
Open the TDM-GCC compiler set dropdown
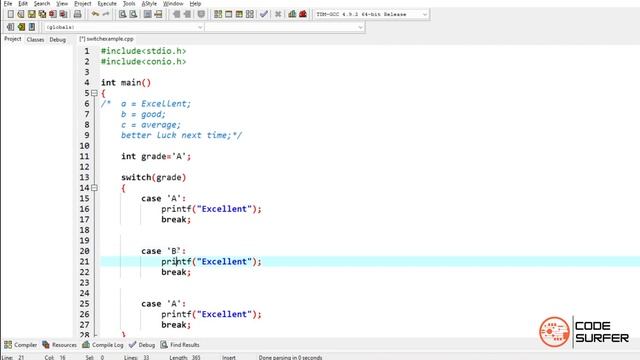pos(371,14)
